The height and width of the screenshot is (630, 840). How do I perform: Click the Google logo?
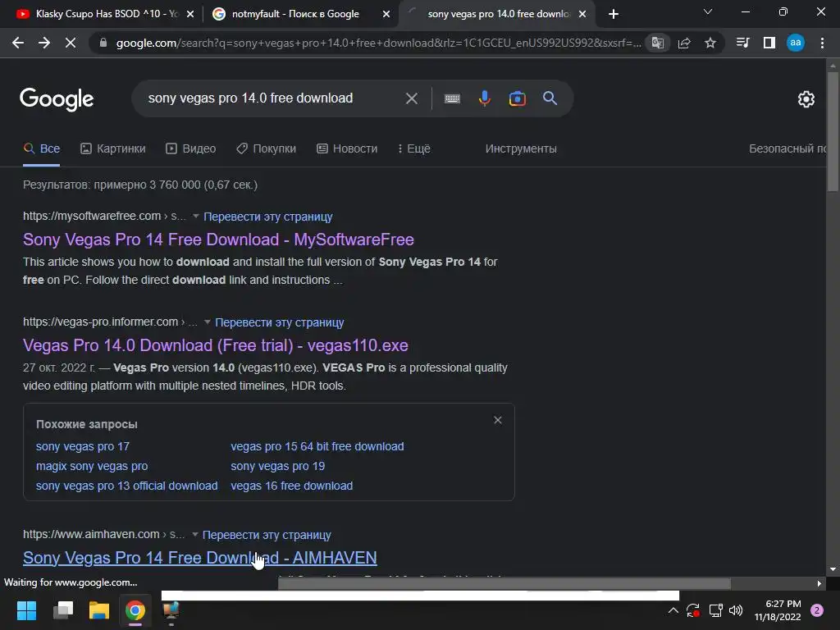(x=57, y=99)
